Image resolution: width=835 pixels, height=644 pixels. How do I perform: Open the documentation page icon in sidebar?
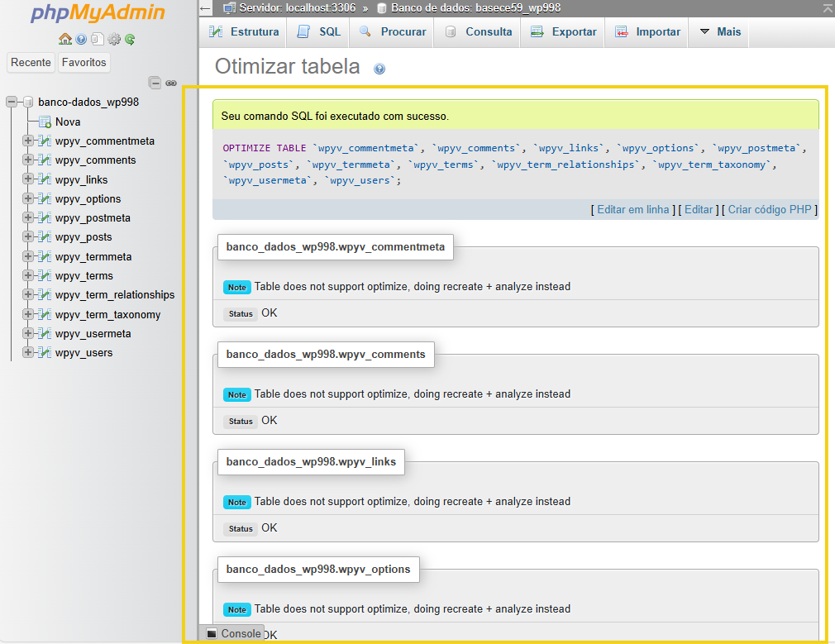coord(98,39)
